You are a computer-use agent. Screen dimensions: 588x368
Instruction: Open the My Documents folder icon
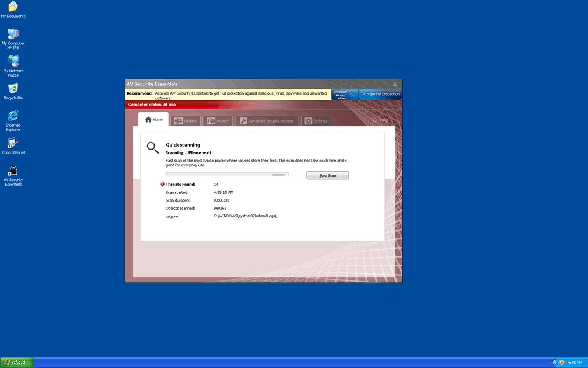13,7
